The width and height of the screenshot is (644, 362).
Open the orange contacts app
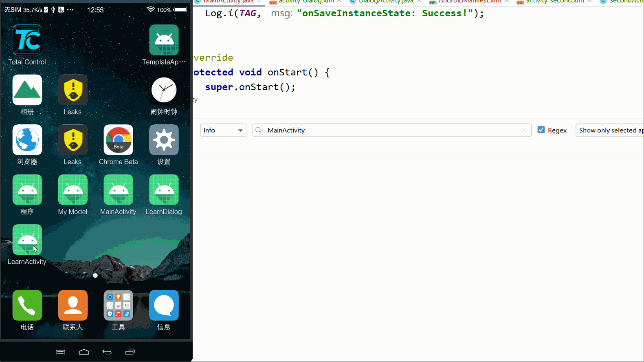pyautogui.click(x=73, y=305)
